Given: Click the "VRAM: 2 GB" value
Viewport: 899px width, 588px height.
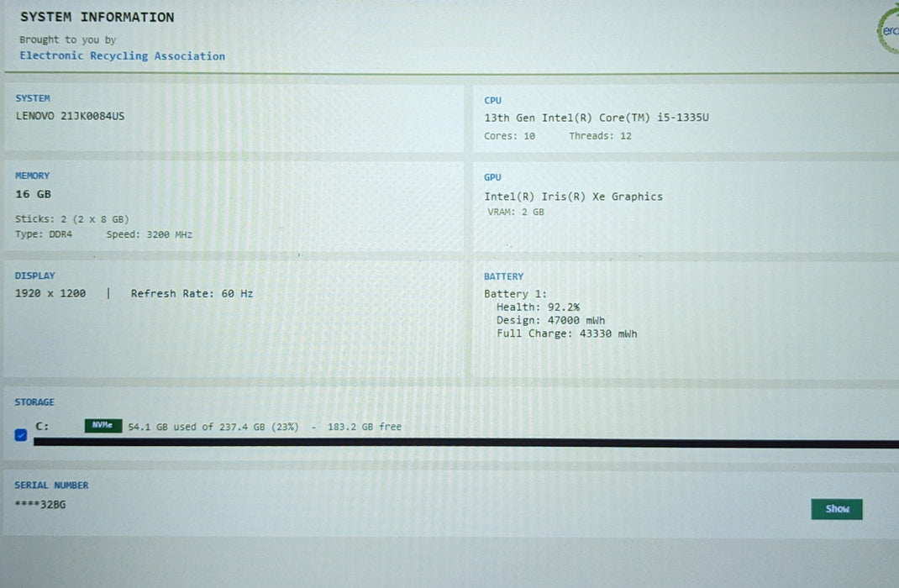Looking at the screenshot, I should (515, 212).
